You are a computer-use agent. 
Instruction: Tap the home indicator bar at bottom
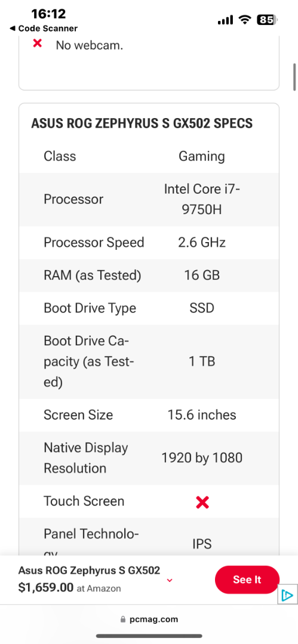pos(149,636)
